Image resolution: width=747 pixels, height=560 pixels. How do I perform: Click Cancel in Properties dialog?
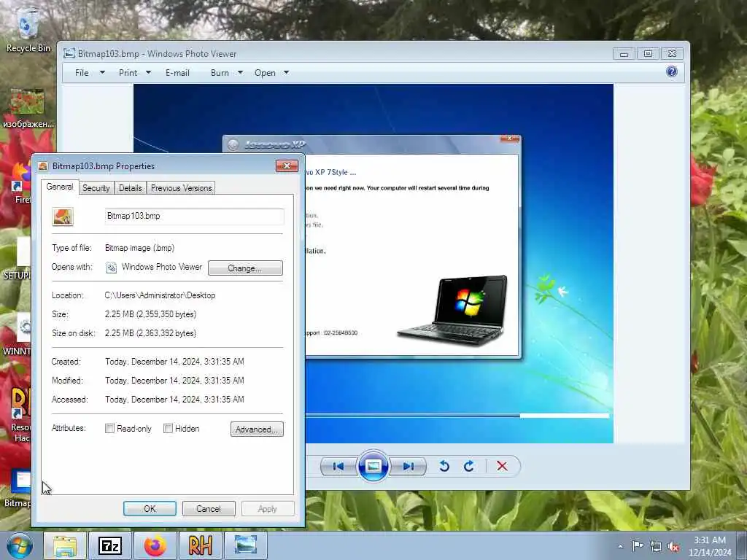pos(209,508)
